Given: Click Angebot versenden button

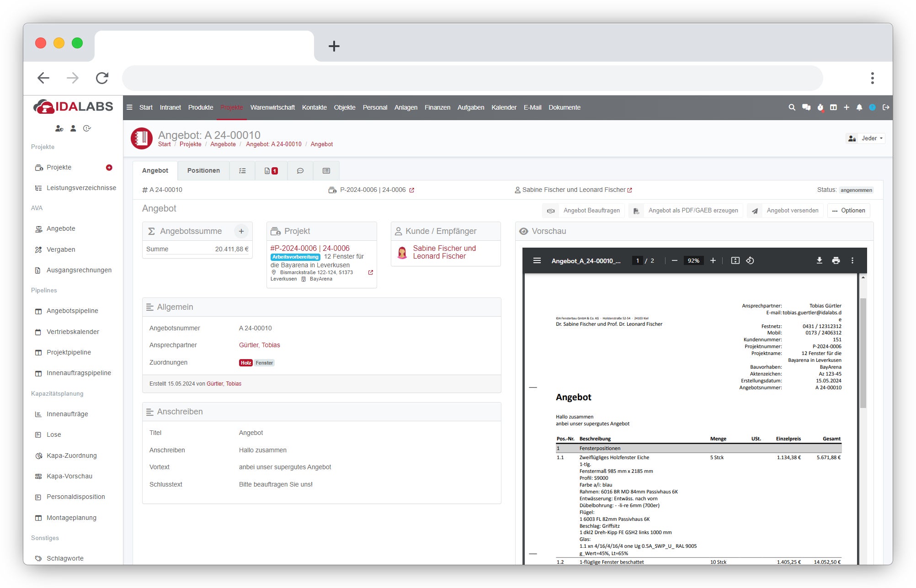Looking at the screenshot, I should [x=785, y=211].
